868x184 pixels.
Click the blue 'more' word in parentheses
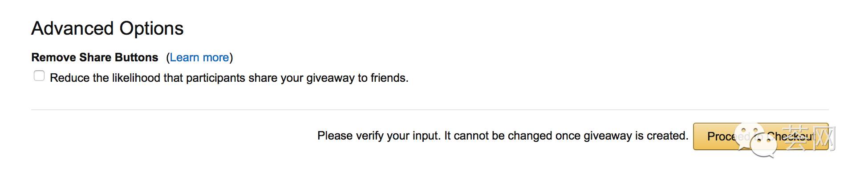216,57
